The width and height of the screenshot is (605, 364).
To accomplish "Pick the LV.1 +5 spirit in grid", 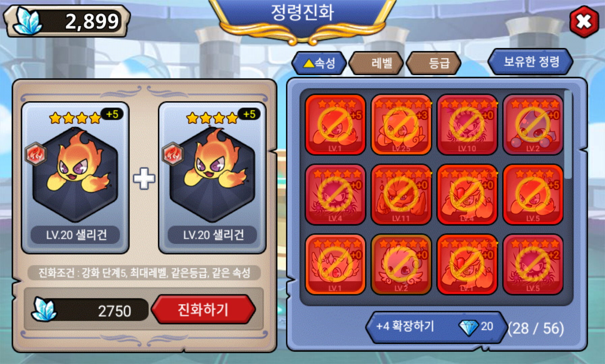I will (335, 124).
